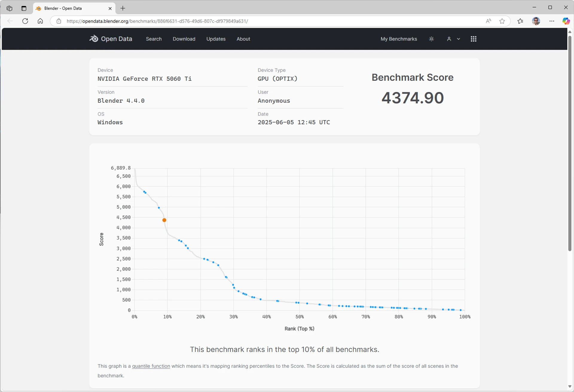Open the Copilot sidebar icon

coord(566,21)
